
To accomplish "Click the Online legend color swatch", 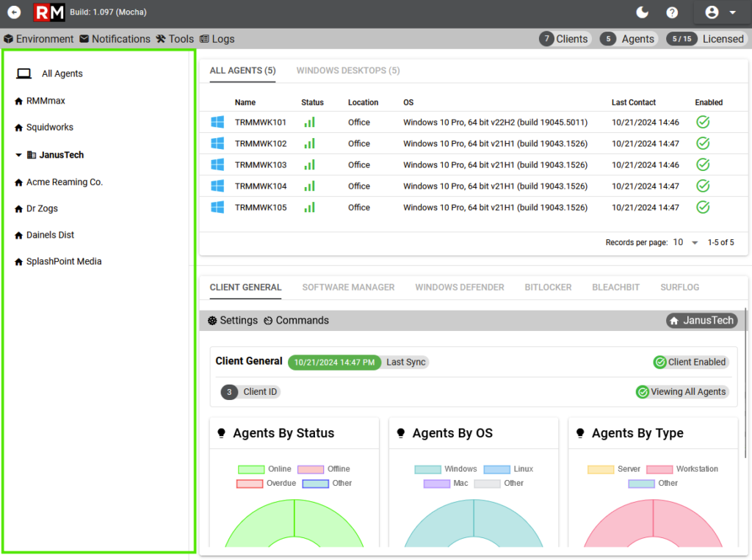I will [251, 469].
